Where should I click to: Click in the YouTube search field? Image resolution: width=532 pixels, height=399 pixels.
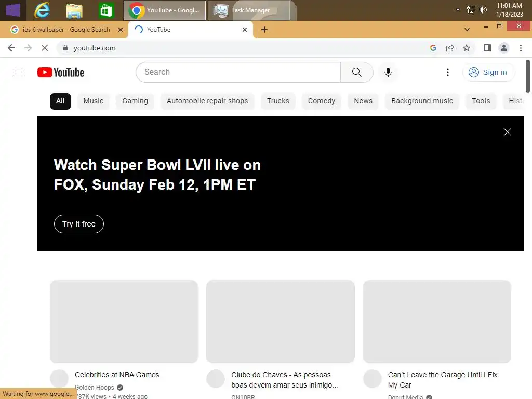tap(238, 72)
